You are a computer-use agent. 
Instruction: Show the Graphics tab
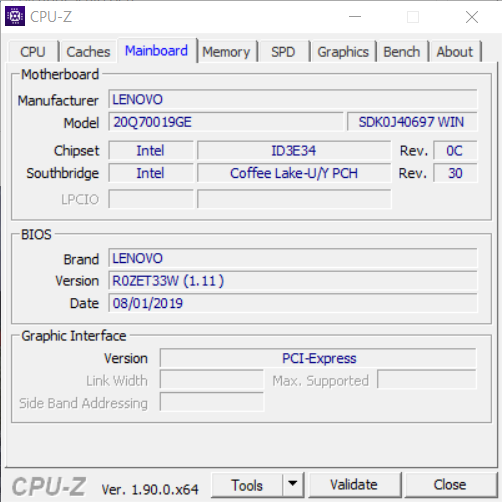point(343,52)
